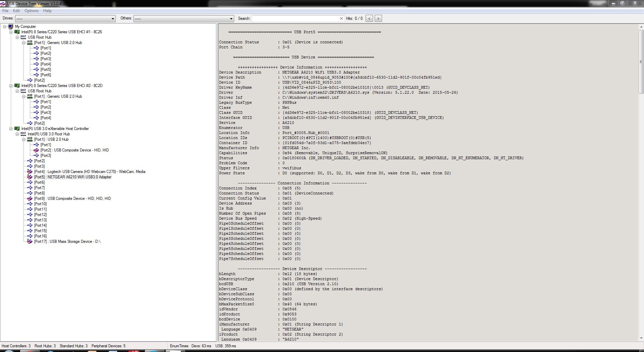Select the NETGEAR A6210 WiFi USB3.0 Adapter row

coord(73,177)
